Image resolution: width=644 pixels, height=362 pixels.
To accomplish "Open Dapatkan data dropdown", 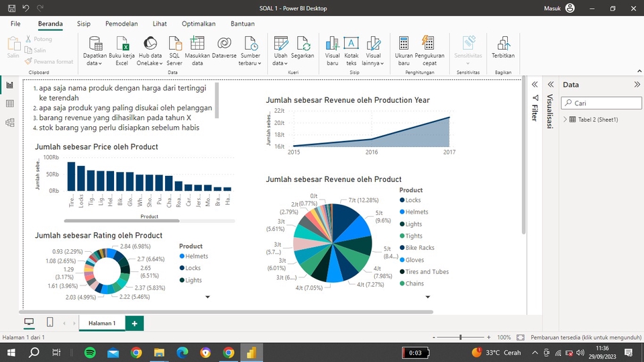I will click(x=95, y=50).
